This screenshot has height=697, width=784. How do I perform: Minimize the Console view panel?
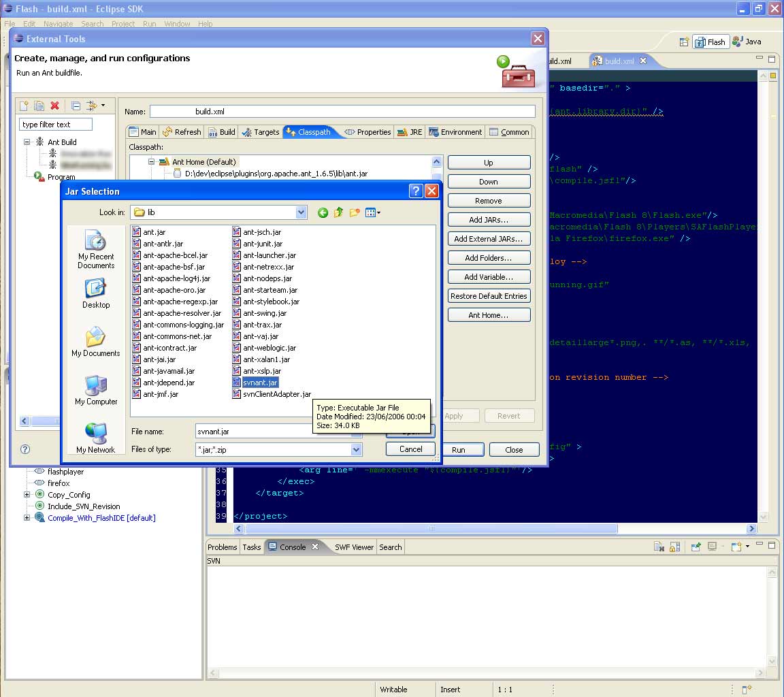click(759, 544)
